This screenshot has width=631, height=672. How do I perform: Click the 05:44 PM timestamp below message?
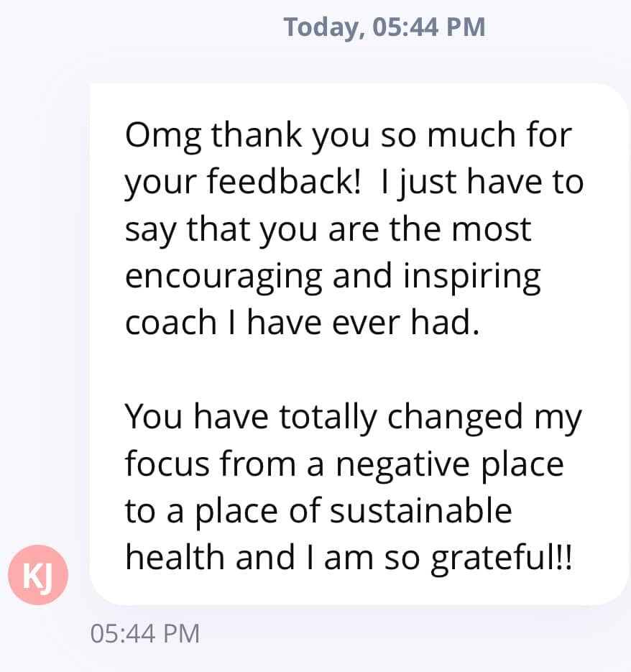click(144, 633)
